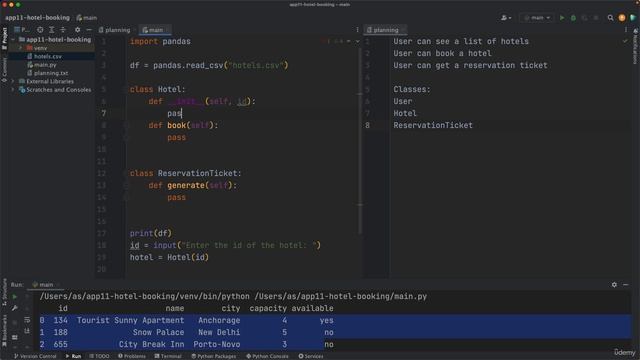Click 'class ReservationTicket:' line in code
The width and height of the screenshot is (640, 360).
point(186,173)
